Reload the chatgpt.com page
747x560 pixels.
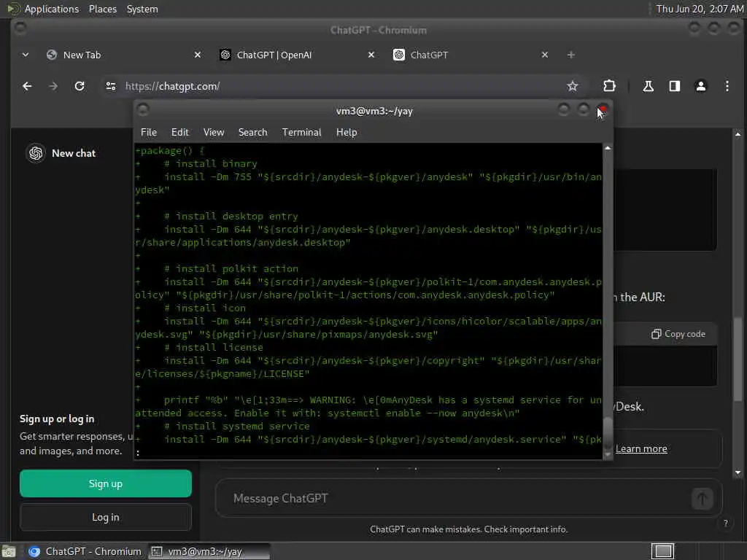click(80, 86)
